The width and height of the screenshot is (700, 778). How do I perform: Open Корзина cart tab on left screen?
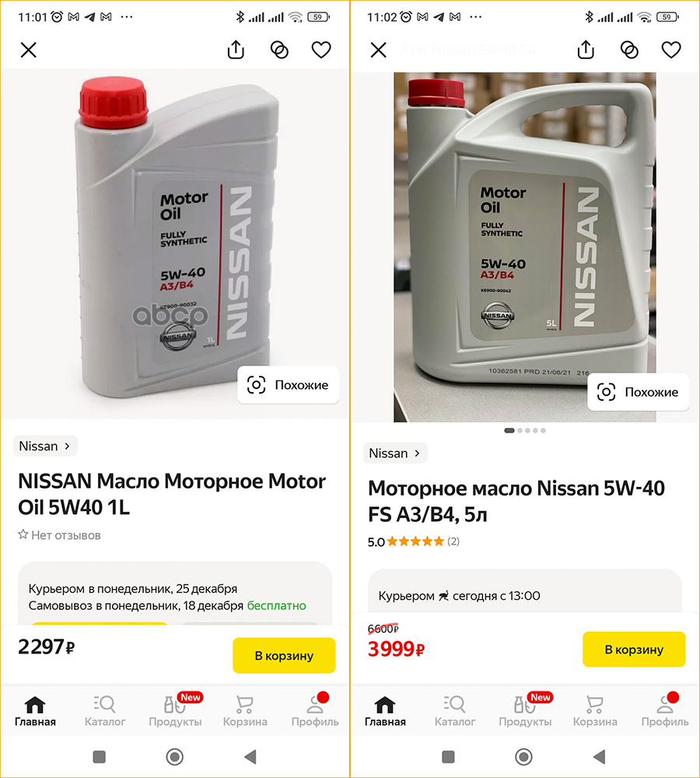pos(246,711)
